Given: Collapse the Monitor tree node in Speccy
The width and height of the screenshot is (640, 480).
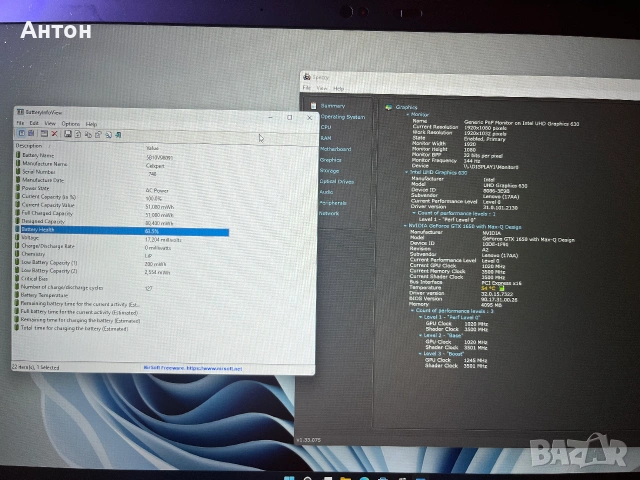Looking at the screenshot, I should point(407,115).
